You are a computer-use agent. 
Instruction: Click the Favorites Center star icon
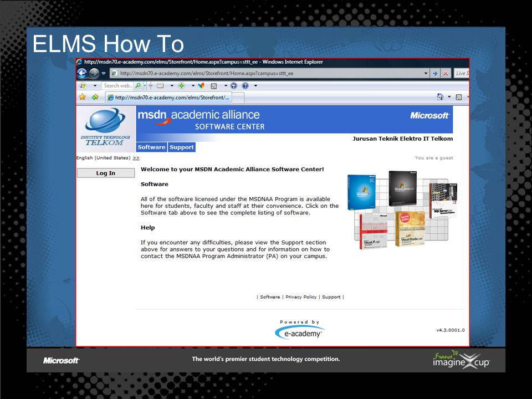pos(83,97)
